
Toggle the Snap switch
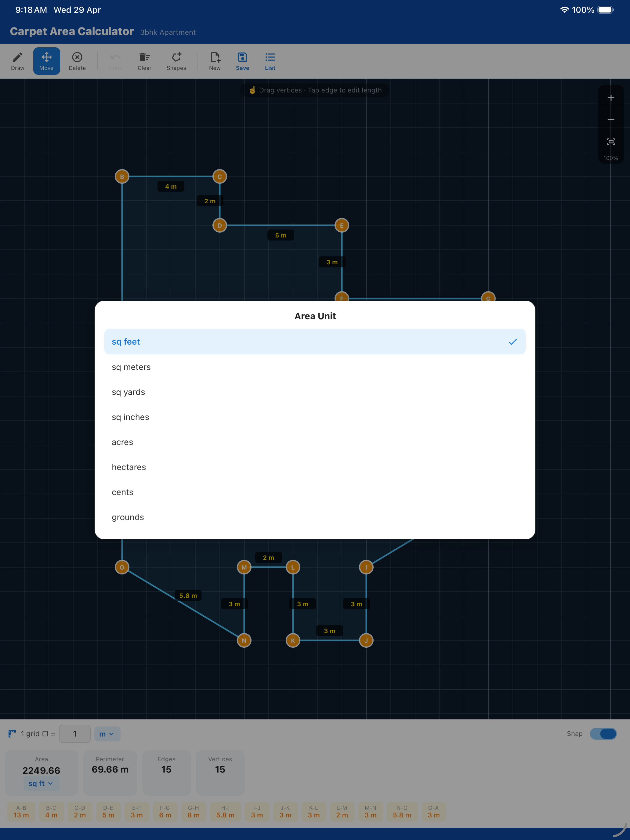click(603, 734)
